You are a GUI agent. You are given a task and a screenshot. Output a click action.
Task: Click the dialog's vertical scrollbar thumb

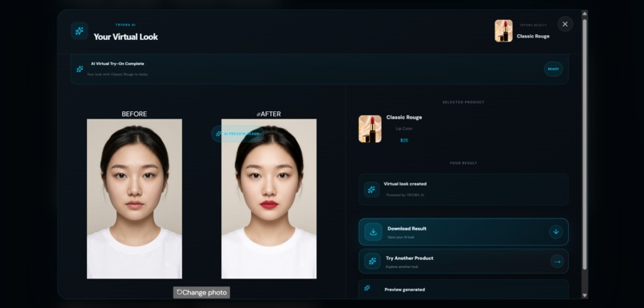click(584, 144)
